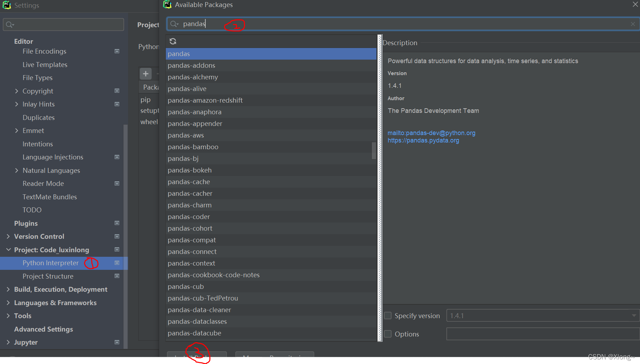
Task: Click project-level icon beside Project: Code_luxinlong
Action: 117,249
